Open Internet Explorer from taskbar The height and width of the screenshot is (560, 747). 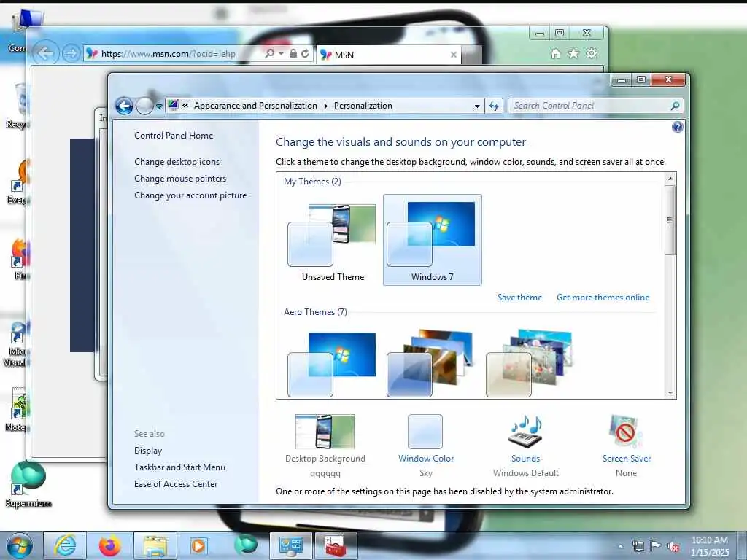(65, 545)
